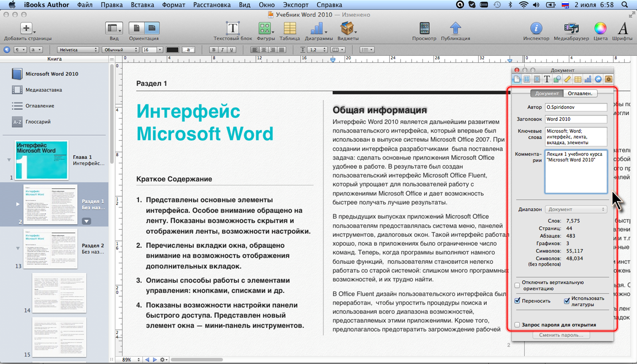Open the Экспорт menu
Screen dimensions: 637x364
pyautogui.click(x=296, y=5)
